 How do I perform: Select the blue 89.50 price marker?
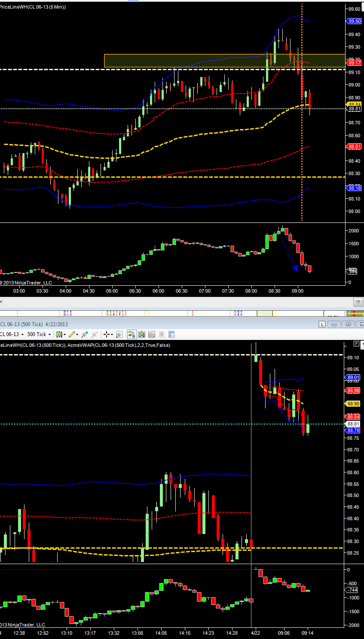pyautogui.click(x=355, y=21)
